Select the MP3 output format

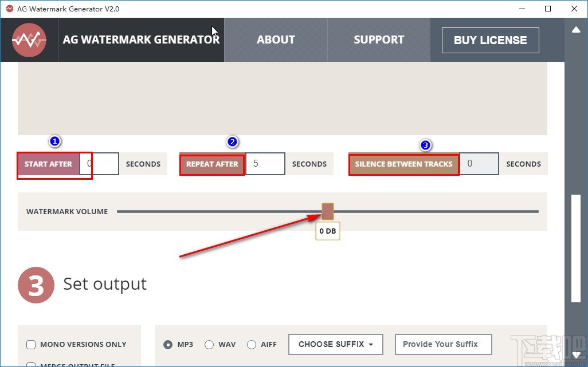pyautogui.click(x=168, y=345)
